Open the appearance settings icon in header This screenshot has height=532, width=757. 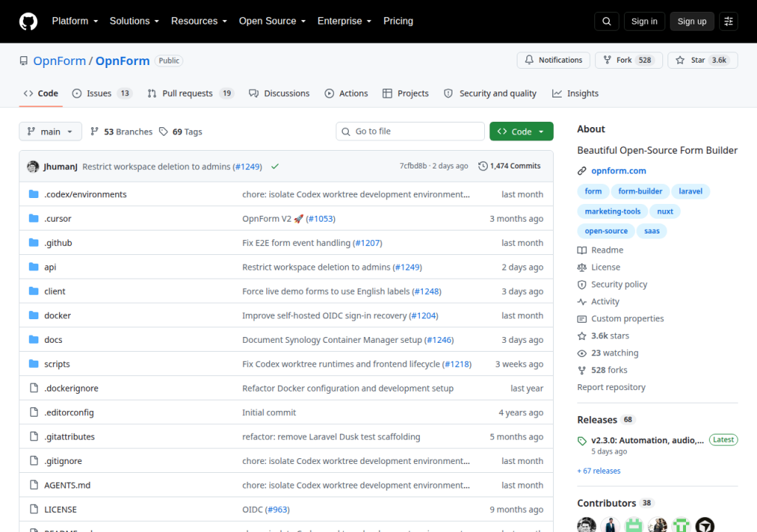tap(728, 21)
